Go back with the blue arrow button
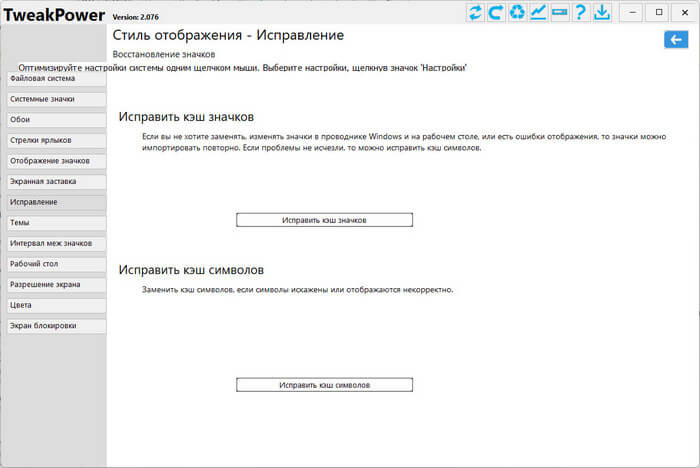This screenshot has width=700, height=468. click(676, 40)
